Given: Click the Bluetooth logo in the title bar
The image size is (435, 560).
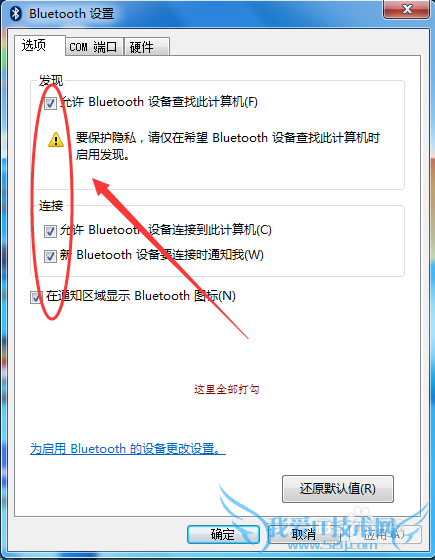Looking at the screenshot, I should point(15,14).
